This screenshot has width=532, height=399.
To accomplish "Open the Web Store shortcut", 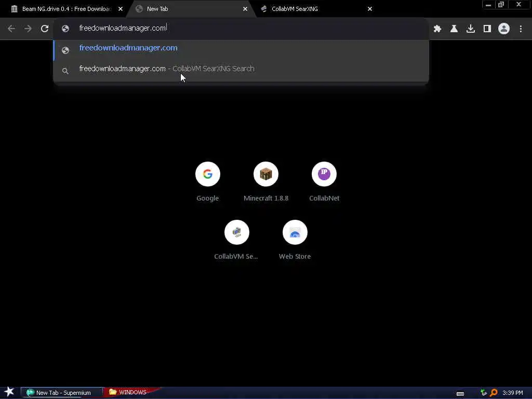I will tap(295, 241).
